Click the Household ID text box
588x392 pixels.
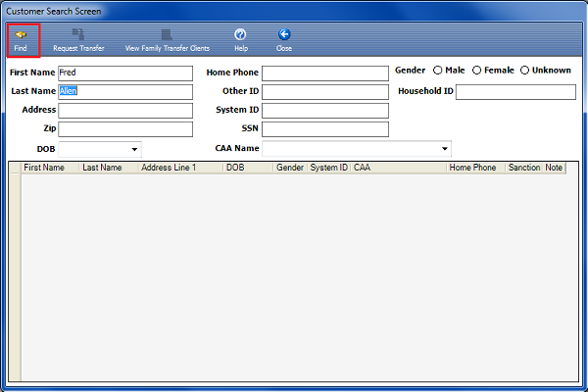coord(515,92)
